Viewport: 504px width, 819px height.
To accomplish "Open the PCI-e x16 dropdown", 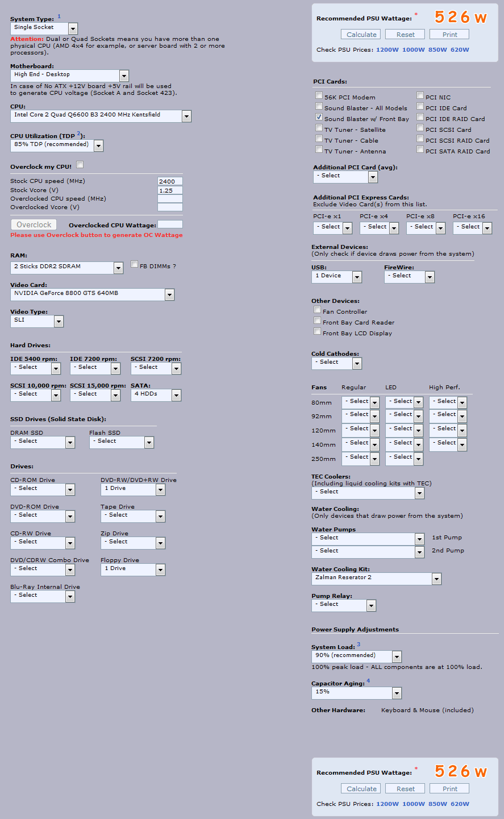I will pyautogui.click(x=472, y=228).
